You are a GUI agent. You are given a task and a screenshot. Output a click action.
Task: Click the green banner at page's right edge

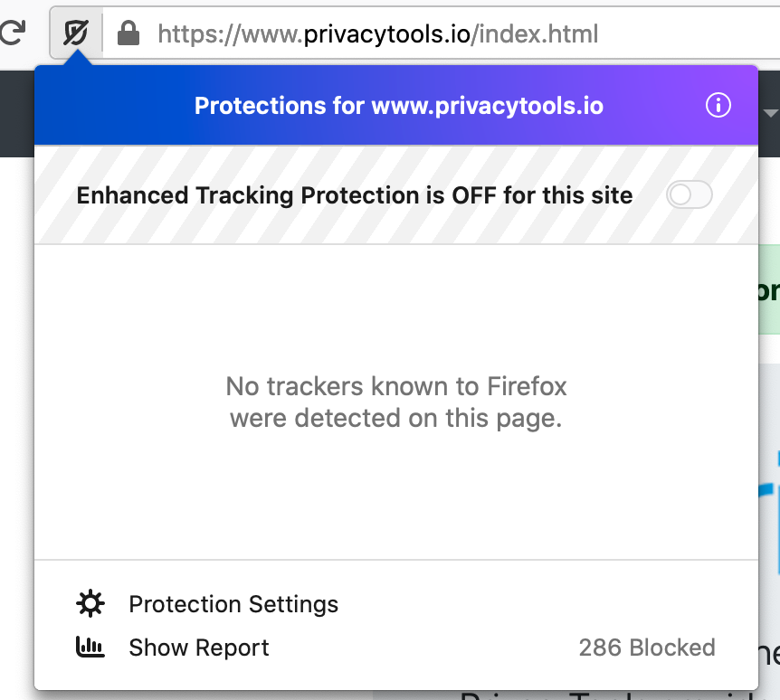pyautogui.click(x=769, y=290)
